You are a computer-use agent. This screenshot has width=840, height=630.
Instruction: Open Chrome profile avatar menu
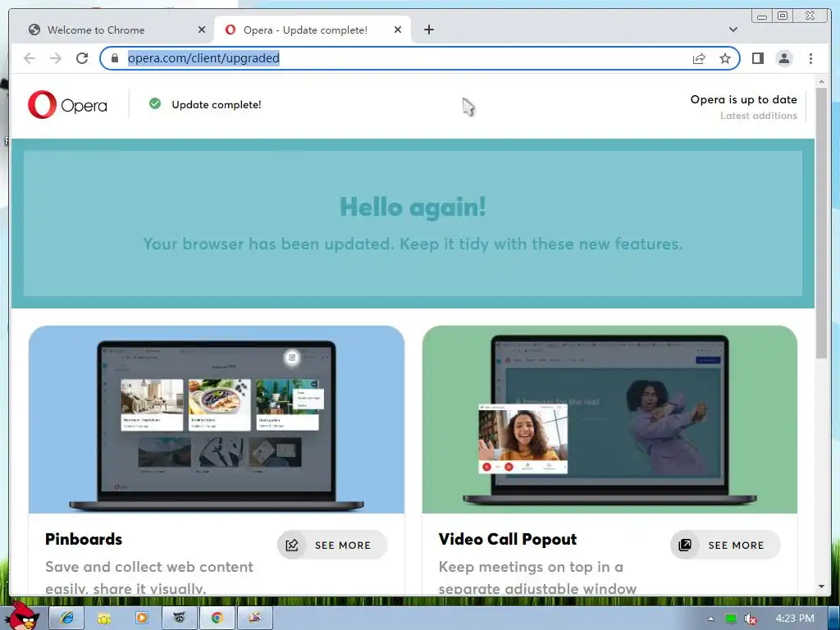pos(784,58)
